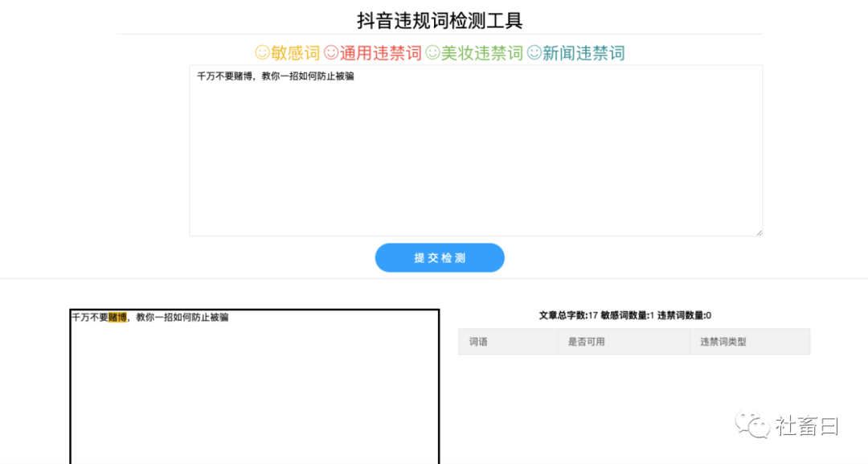Click inside the text input area

coord(476,150)
